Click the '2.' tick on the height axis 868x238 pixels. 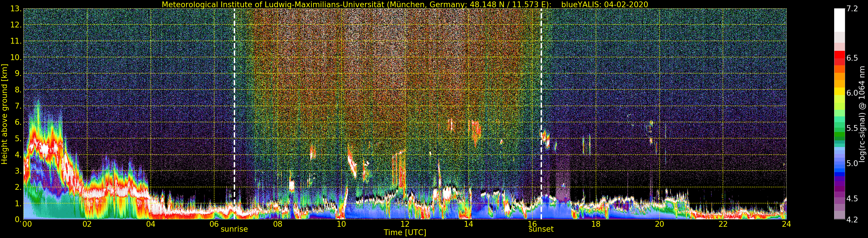[x=18, y=187]
